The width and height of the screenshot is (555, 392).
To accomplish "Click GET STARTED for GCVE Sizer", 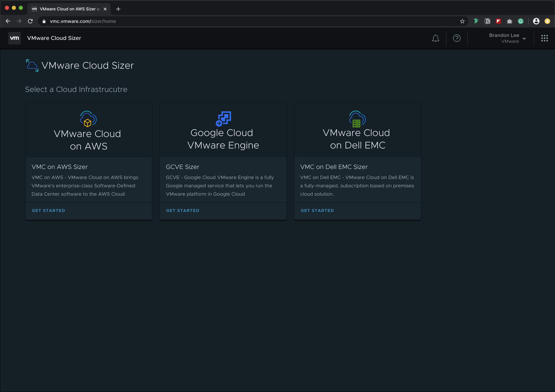I will coord(183,211).
